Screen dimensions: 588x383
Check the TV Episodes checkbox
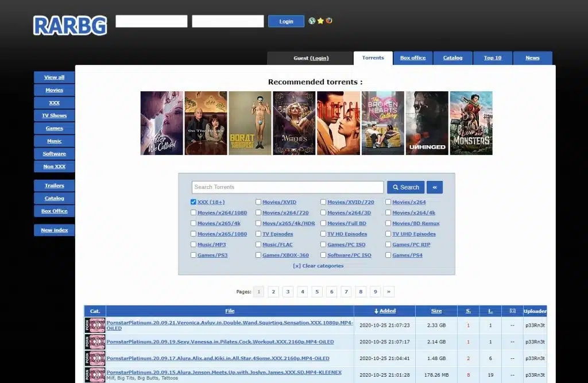tap(258, 234)
